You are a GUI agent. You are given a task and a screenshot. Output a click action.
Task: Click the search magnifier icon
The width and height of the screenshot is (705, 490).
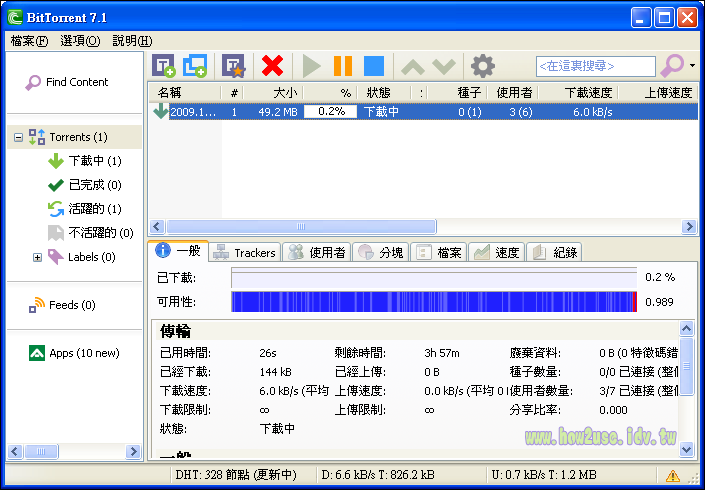pyautogui.click(x=673, y=66)
